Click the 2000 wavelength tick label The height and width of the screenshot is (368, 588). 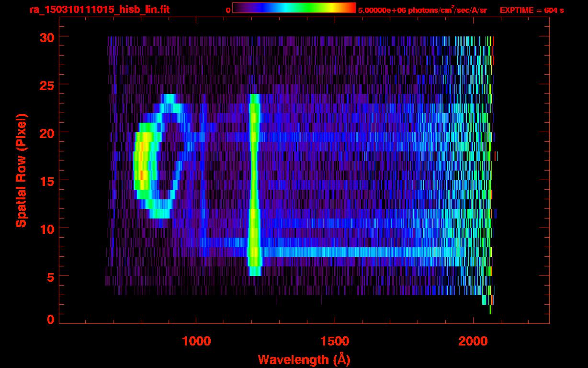[473, 341]
